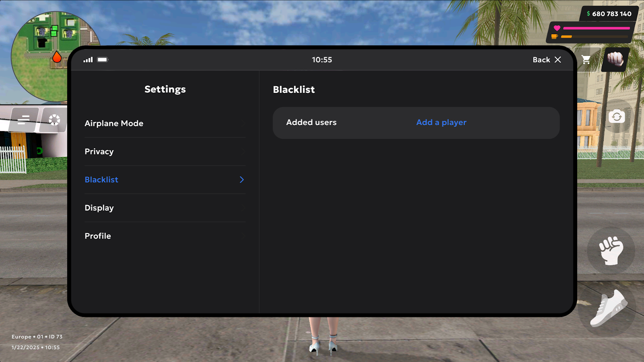Click the battery status icon
This screenshot has width=644, height=362.
(103, 60)
